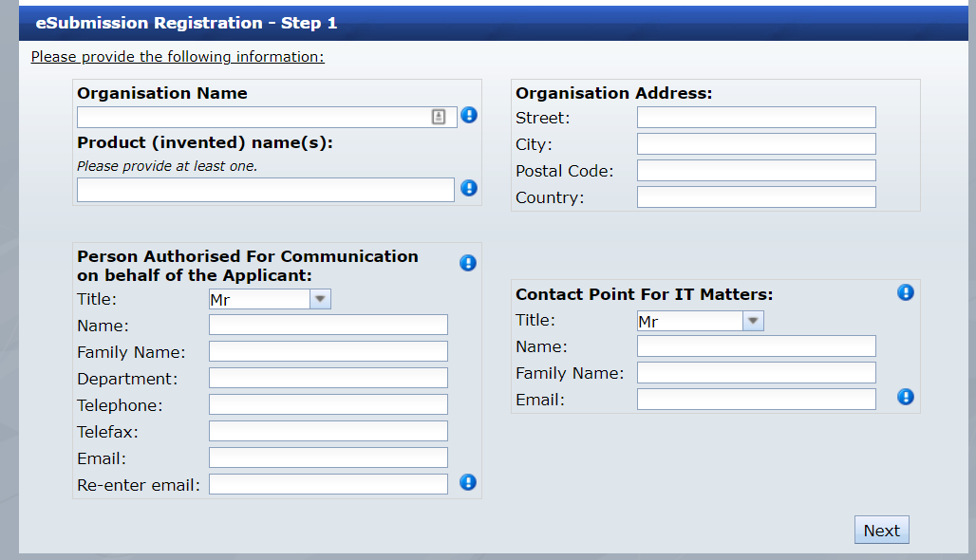Click the authorised person's Name field
Screen dimensions: 976x560
[328, 325]
